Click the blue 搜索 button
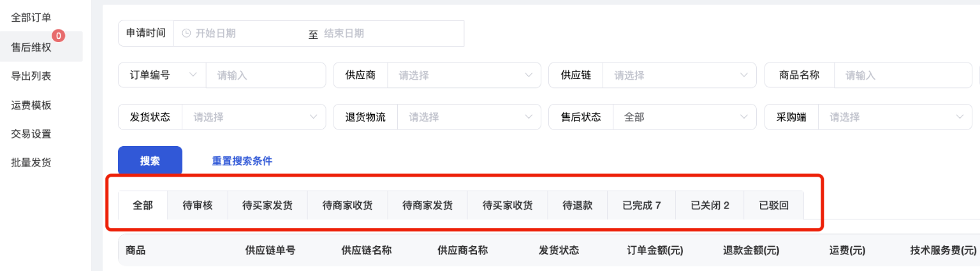 point(150,161)
